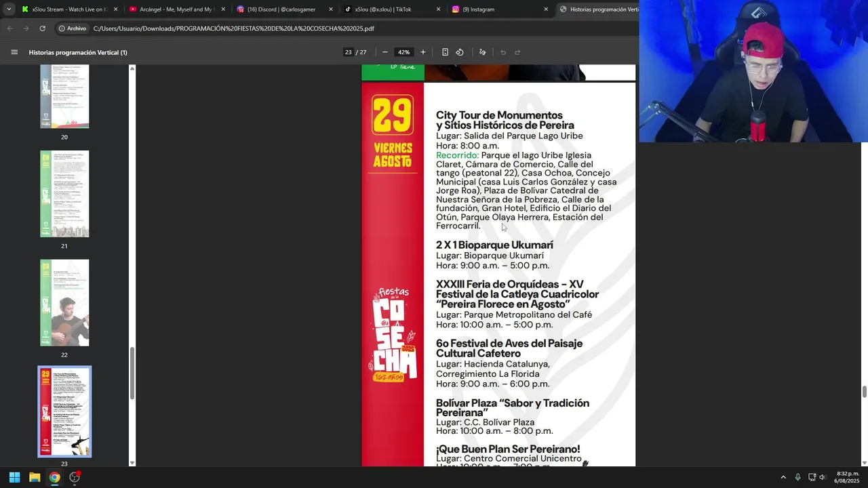Click '6o Festival de Aves' heading
The width and height of the screenshot is (868, 488).
click(x=509, y=348)
